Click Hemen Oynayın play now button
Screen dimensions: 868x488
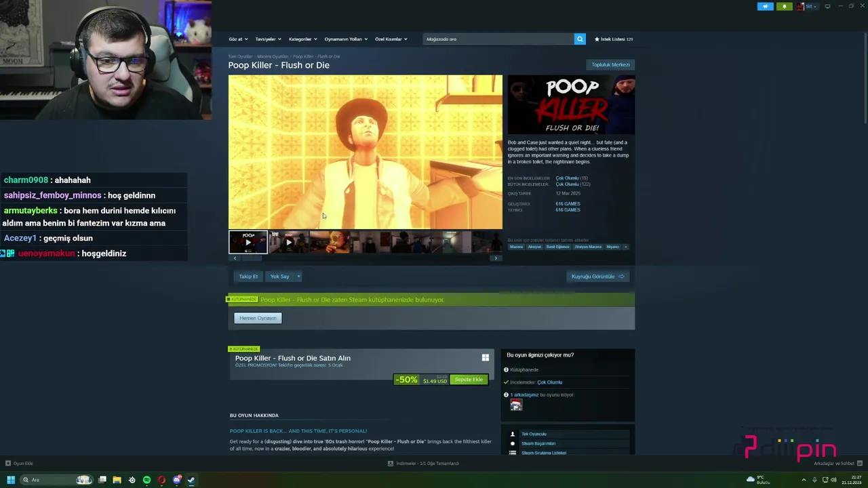(x=258, y=318)
